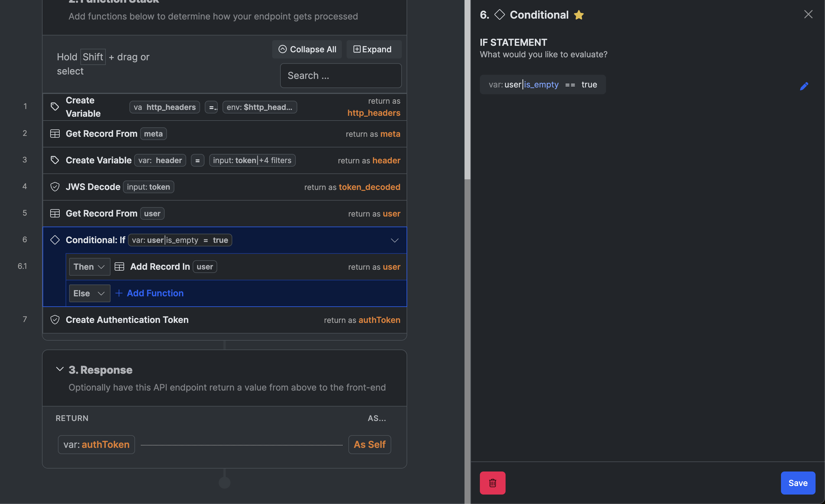The height and width of the screenshot is (504, 825).
Task: Click the shield icon of Create Authentication Token
Action: click(x=55, y=320)
